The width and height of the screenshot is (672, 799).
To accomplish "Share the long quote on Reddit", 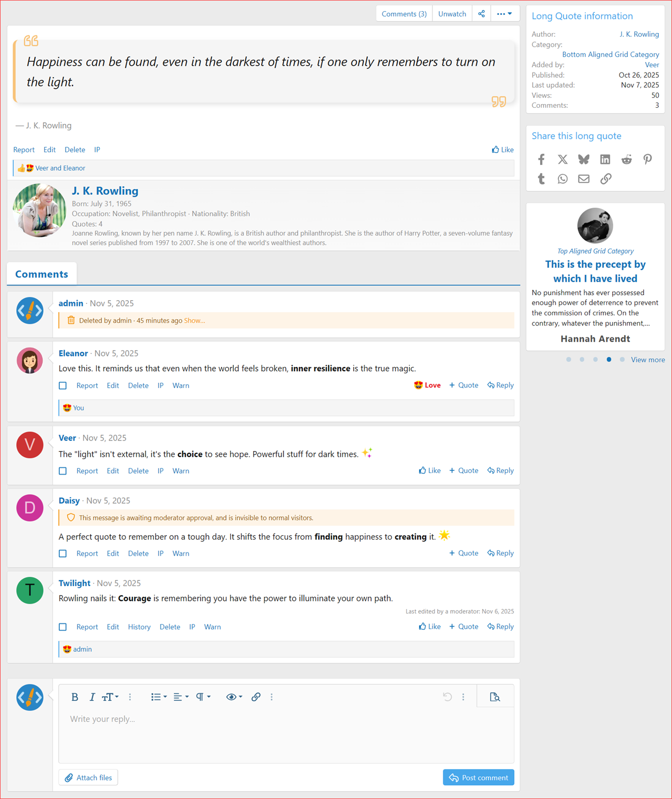I will point(626,159).
